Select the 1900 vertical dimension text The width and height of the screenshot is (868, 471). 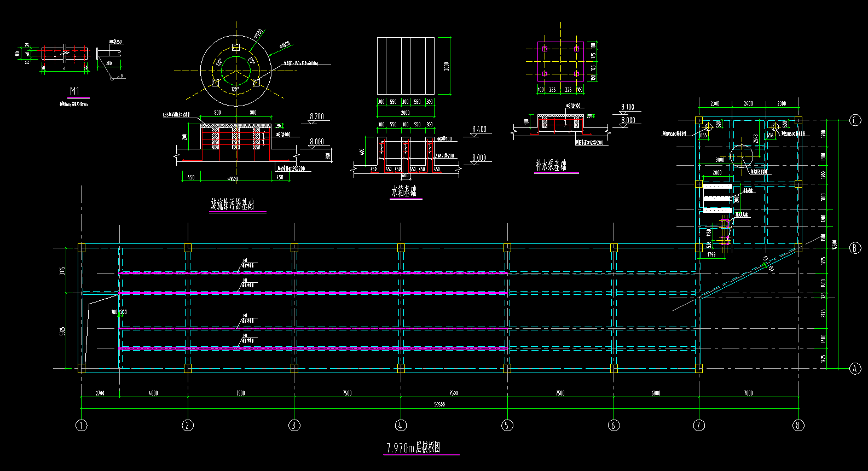[x=824, y=134]
